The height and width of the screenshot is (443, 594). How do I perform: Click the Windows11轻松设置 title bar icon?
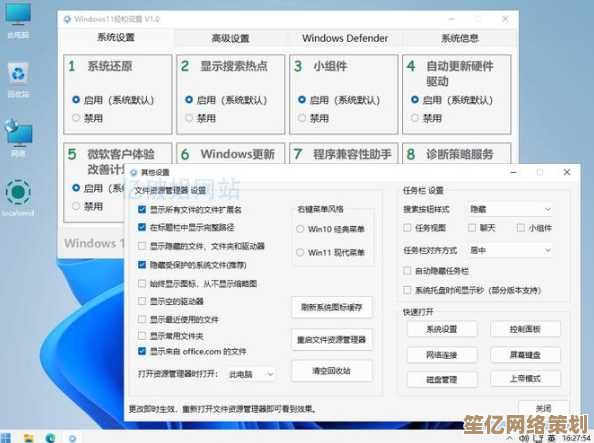click(x=67, y=19)
